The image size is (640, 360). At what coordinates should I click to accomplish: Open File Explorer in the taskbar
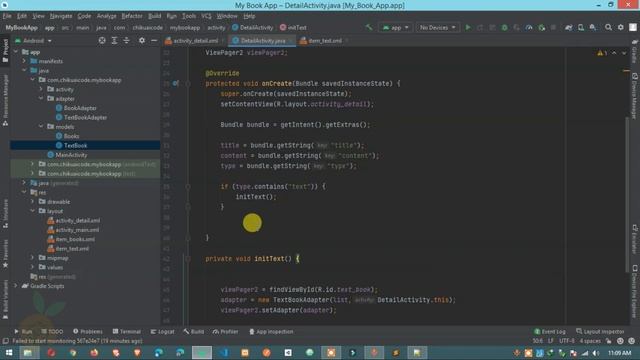coord(28,352)
